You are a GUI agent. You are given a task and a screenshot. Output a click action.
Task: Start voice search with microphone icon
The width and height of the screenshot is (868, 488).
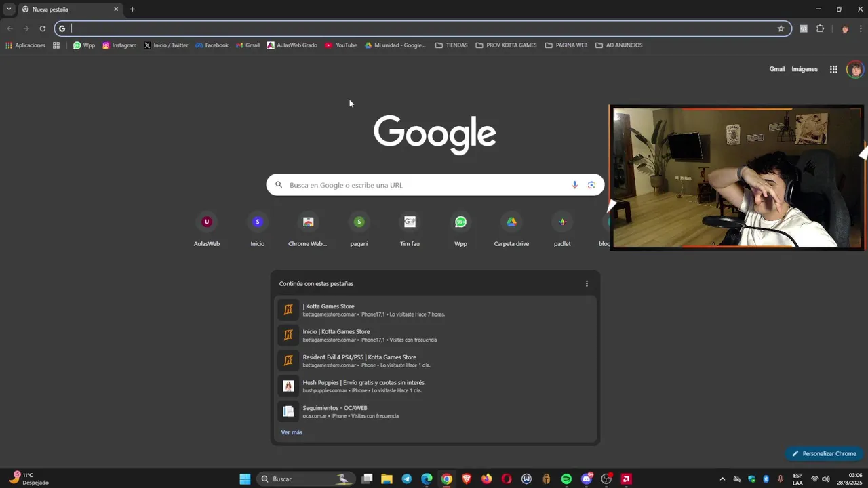pyautogui.click(x=575, y=185)
